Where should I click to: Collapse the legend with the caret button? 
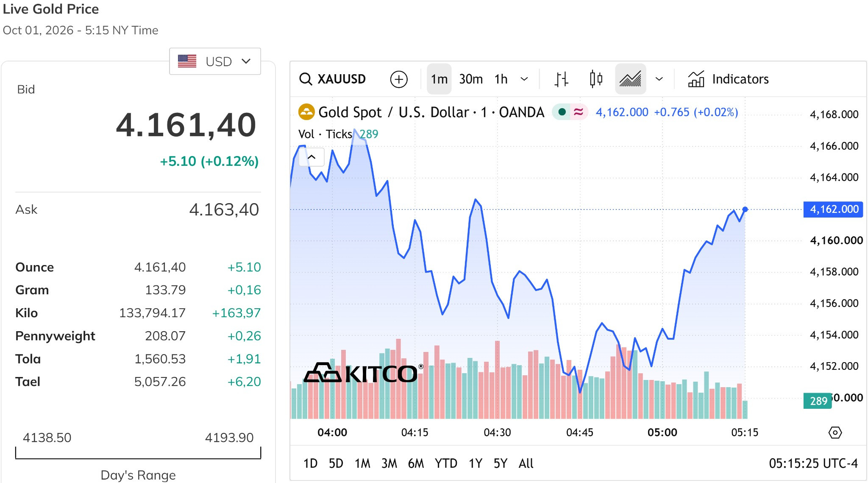(x=312, y=157)
